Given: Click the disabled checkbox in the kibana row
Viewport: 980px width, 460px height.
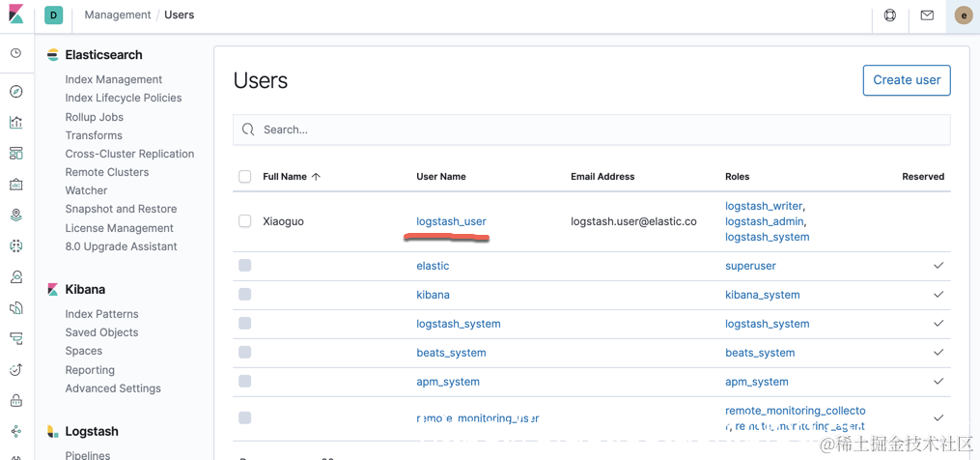Looking at the screenshot, I should click(245, 294).
